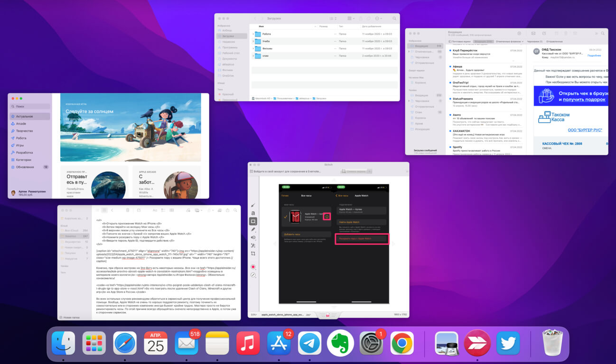Select the text tool in Skitch
616x364 pixels.
coord(253,213)
